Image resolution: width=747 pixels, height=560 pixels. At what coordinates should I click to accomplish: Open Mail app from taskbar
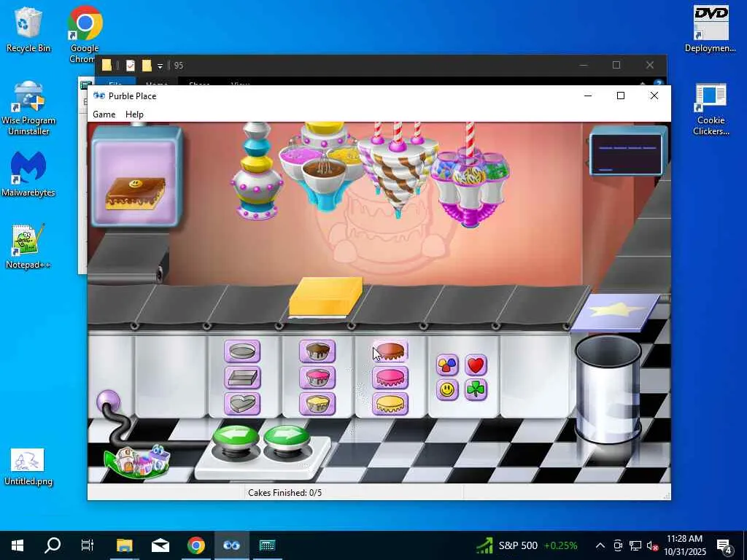[160, 545]
